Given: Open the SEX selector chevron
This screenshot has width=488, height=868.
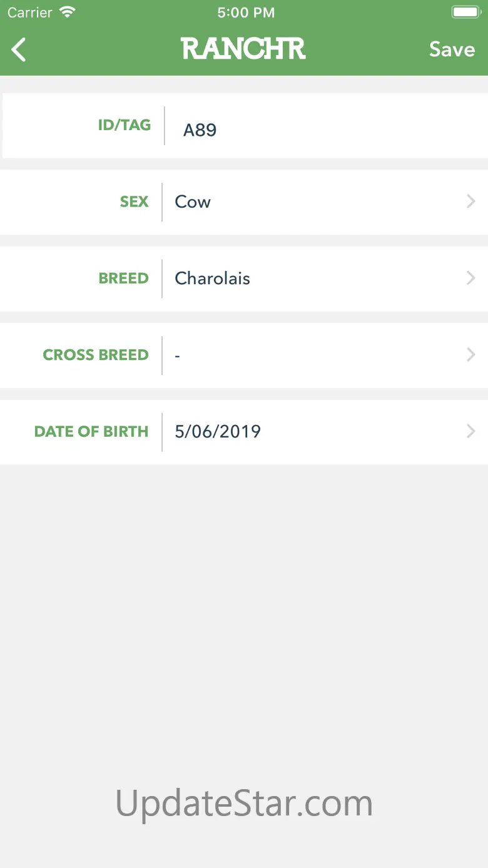Looking at the screenshot, I should [471, 202].
